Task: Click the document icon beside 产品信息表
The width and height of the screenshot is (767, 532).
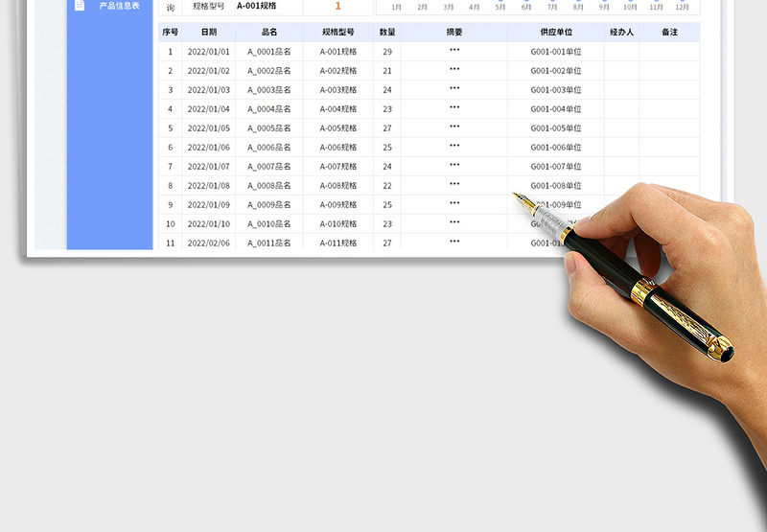Action: [x=80, y=5]
